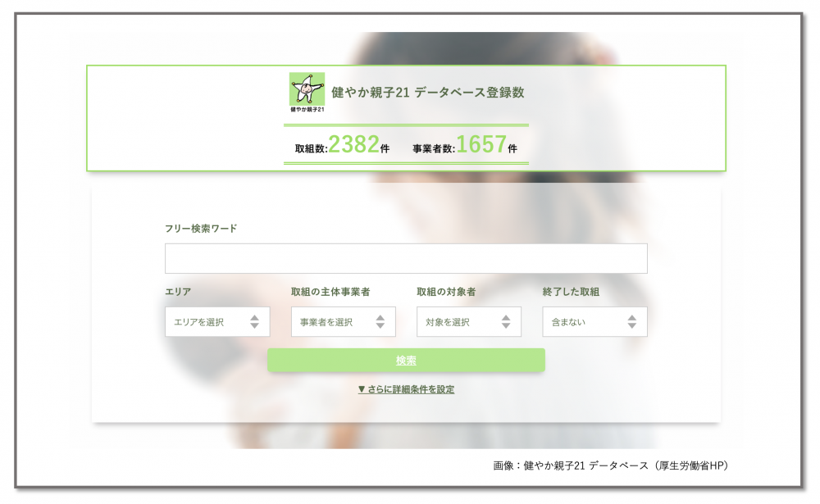The width and height of the screenshot is (820, 504).
Task: Focus the フリー検索ワード text field
Action: [406, 258]
